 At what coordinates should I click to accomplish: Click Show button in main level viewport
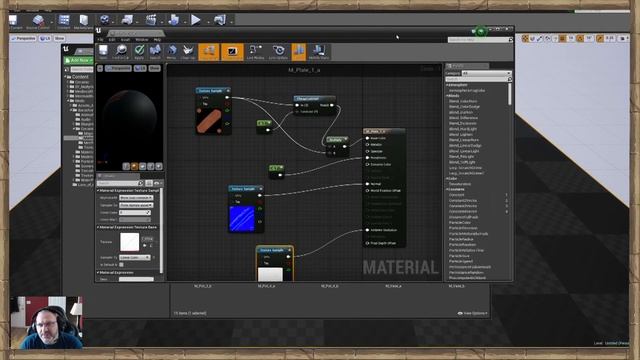pos(60,38)
